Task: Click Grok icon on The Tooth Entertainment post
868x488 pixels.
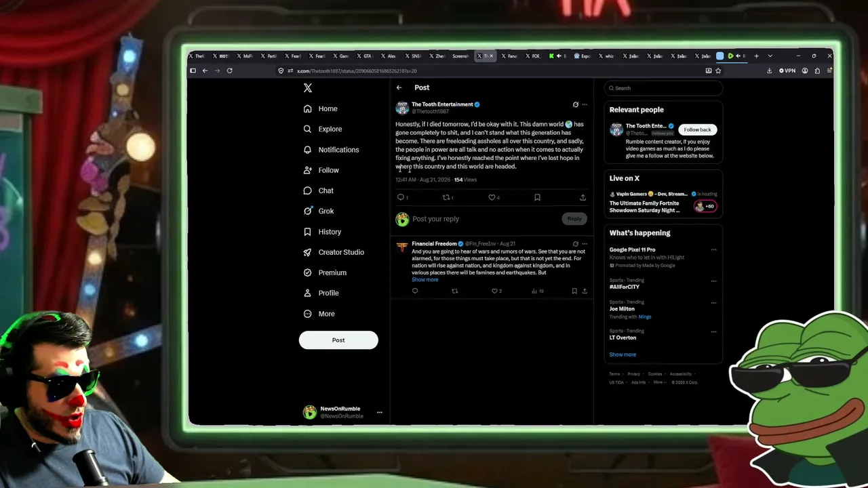Action: [x=576, y=104]
